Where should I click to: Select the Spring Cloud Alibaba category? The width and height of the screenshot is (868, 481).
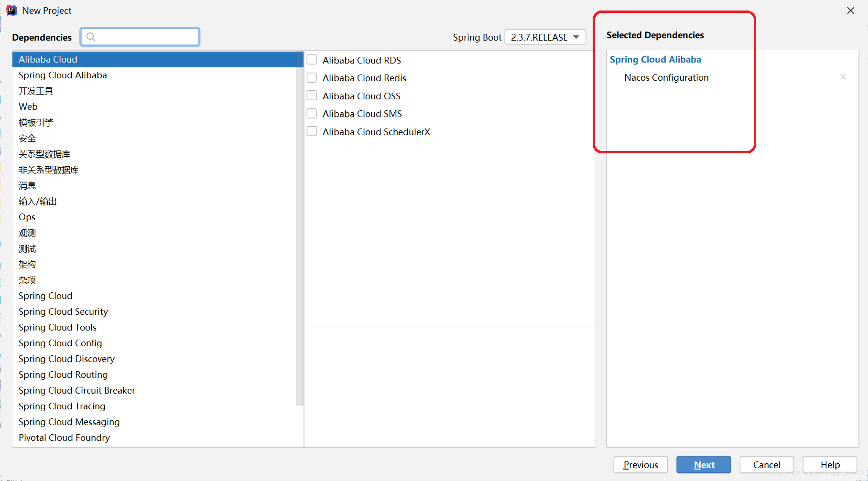pyautogui.click(x=154, y=75)
